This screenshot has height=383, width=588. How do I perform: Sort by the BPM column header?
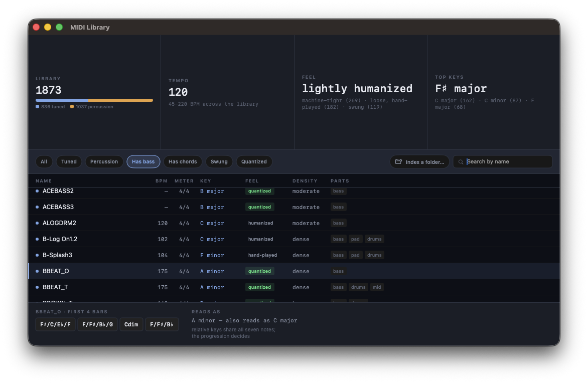pyautogui.click(x=161, y=180)
